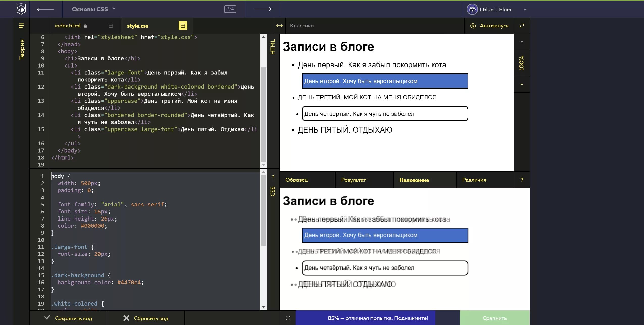The width and height of the screenshot is (644, 325).
Task: Click the editor resize double-arrow icon
Action: pos(279,26)
